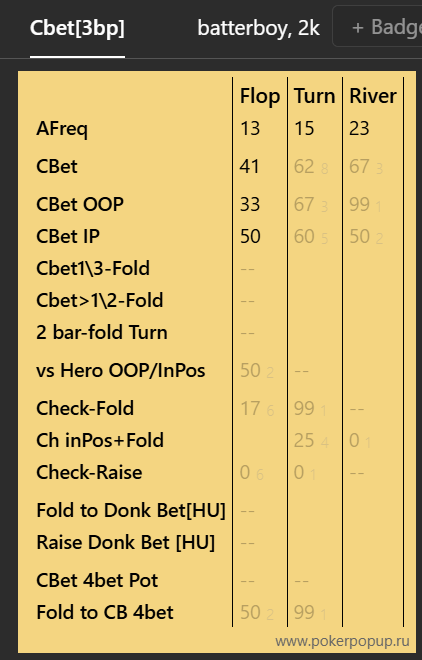Open the Cbet[3bp] tab
422x660 pixels.
click(x=77, y=28)
